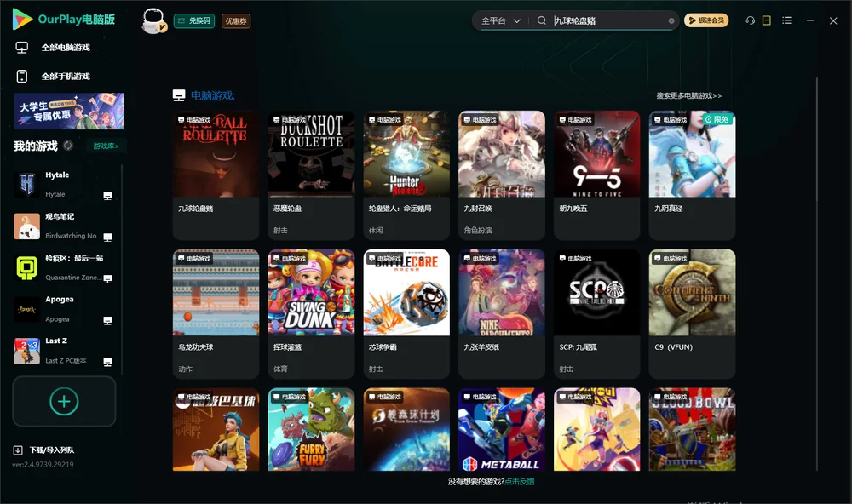Add a new game with plus button
The image size is (852, 504).
tap(64, 401)
